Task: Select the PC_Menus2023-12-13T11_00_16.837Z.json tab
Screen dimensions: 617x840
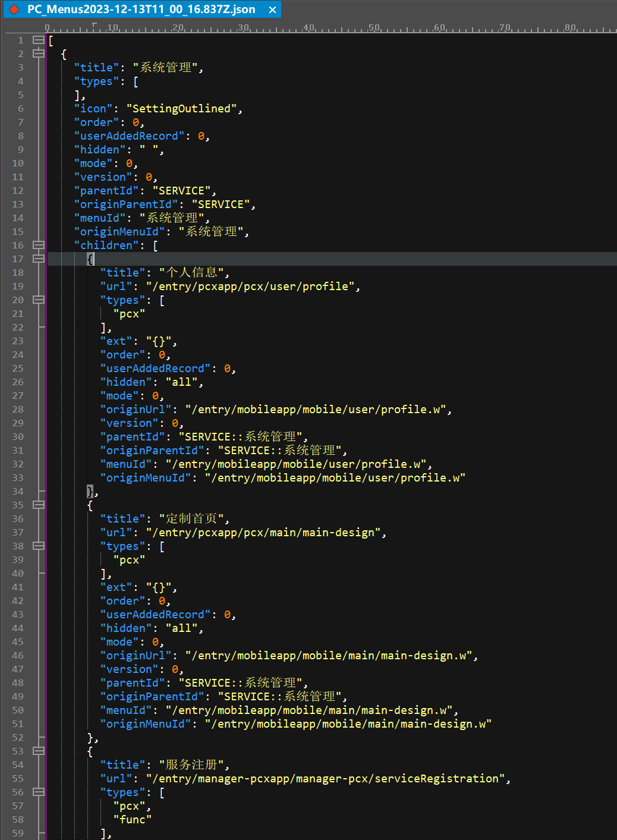Action: (141, 10)
